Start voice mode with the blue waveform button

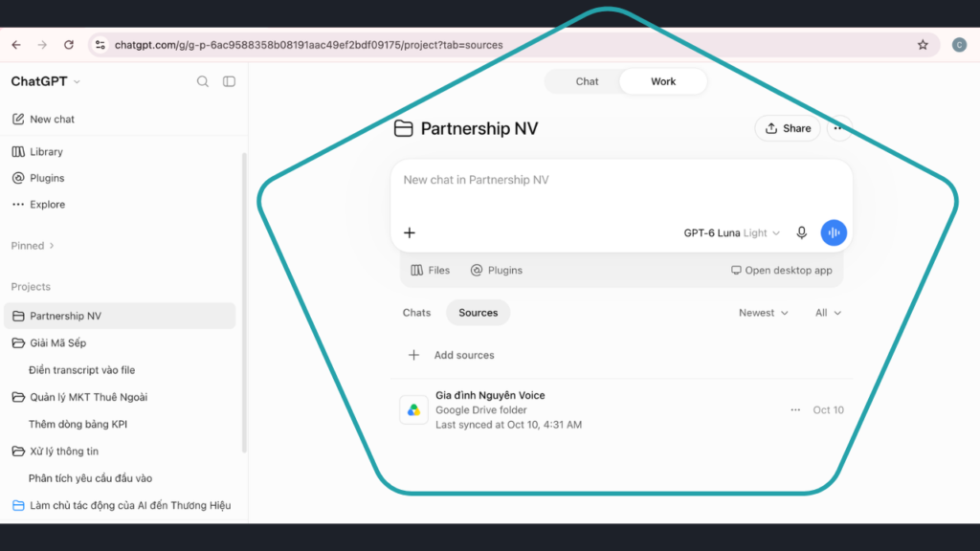[x=834, y=233]
